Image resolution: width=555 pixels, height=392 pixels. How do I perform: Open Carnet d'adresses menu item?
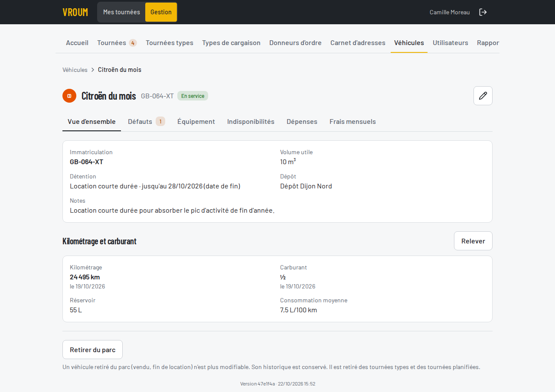(358, 43)
